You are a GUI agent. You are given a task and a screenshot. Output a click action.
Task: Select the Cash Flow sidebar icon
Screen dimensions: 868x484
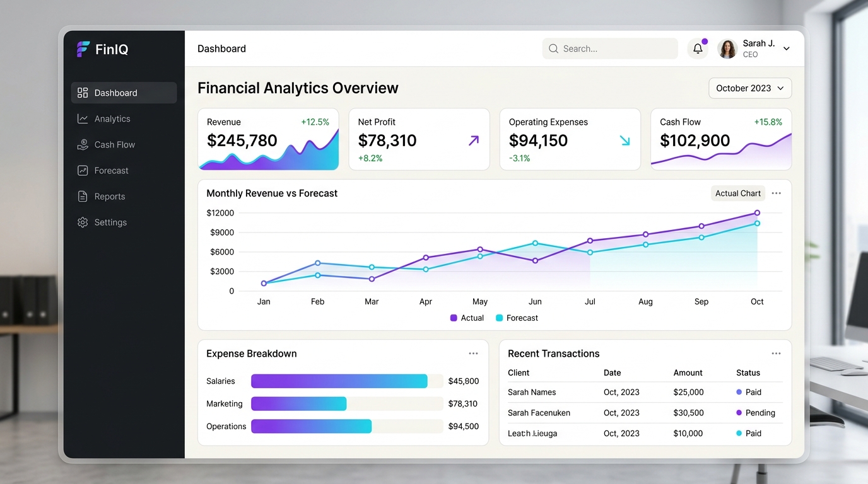83,144
